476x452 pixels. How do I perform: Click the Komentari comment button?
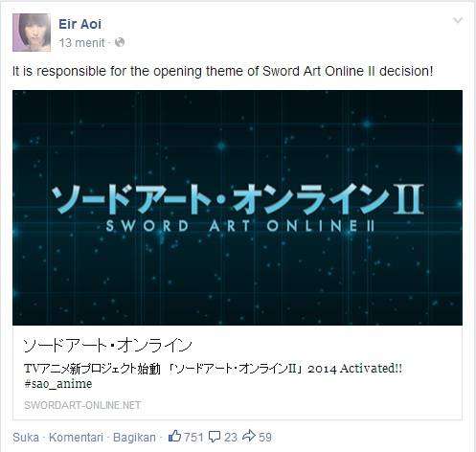[x=76, y=438]
